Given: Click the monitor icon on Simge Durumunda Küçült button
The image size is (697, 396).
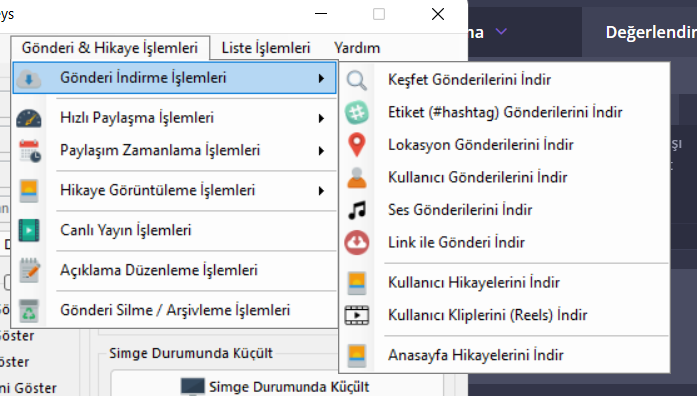Looking at the screenshot, I should tap(192, 387).
